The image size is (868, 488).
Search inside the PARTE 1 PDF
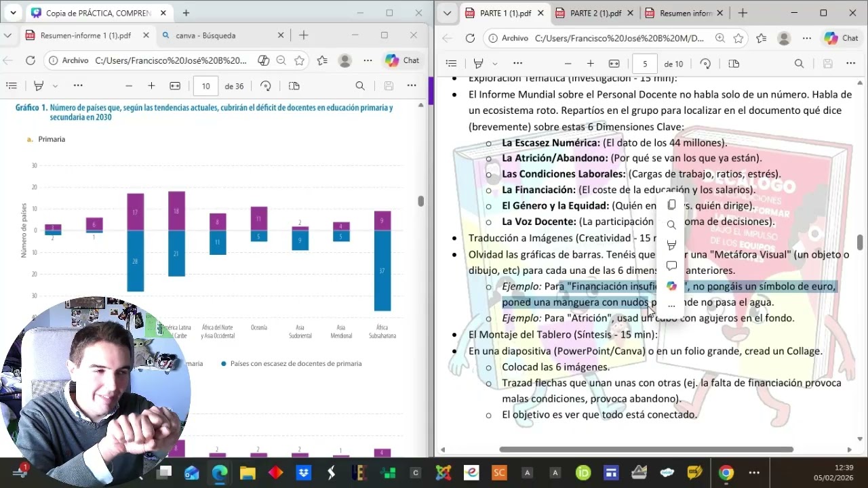pos(799,64)
